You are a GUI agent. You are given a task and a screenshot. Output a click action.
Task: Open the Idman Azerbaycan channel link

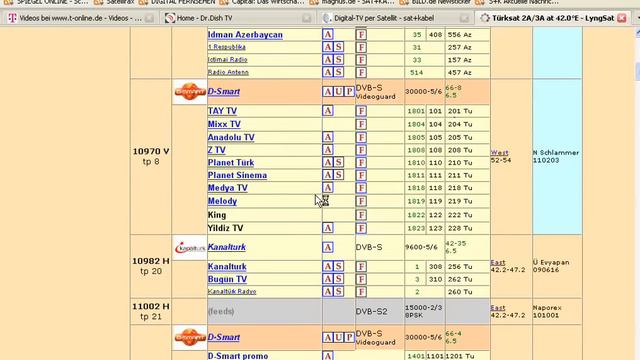(245, 35)
